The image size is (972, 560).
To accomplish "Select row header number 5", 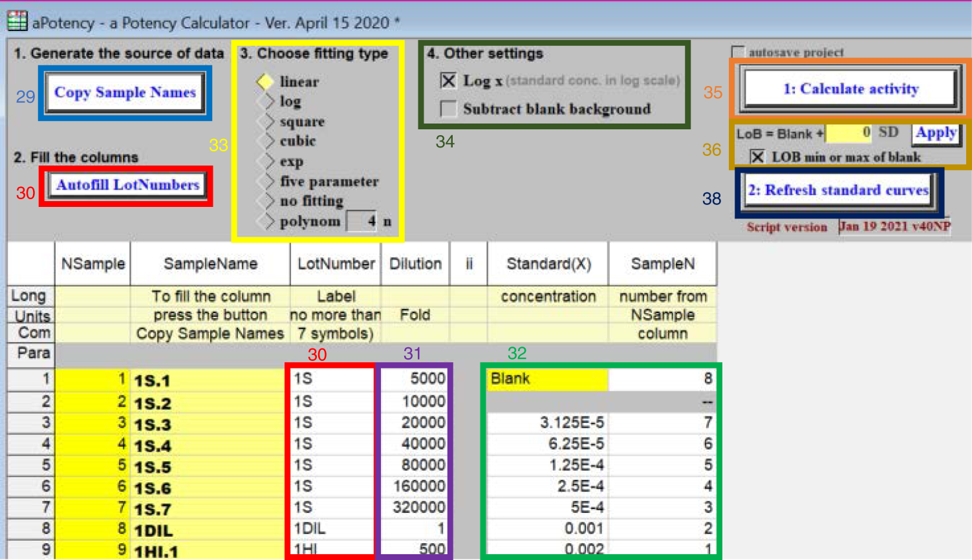I will (30, 466).
